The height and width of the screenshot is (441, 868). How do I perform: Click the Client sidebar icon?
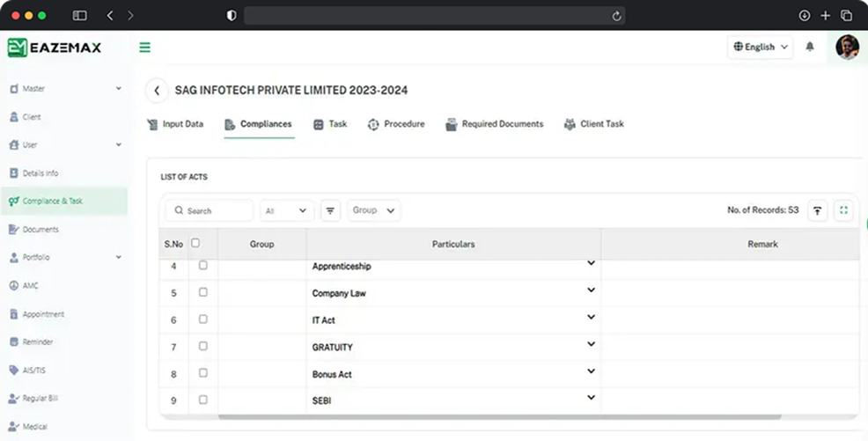(x=14, y=117)
